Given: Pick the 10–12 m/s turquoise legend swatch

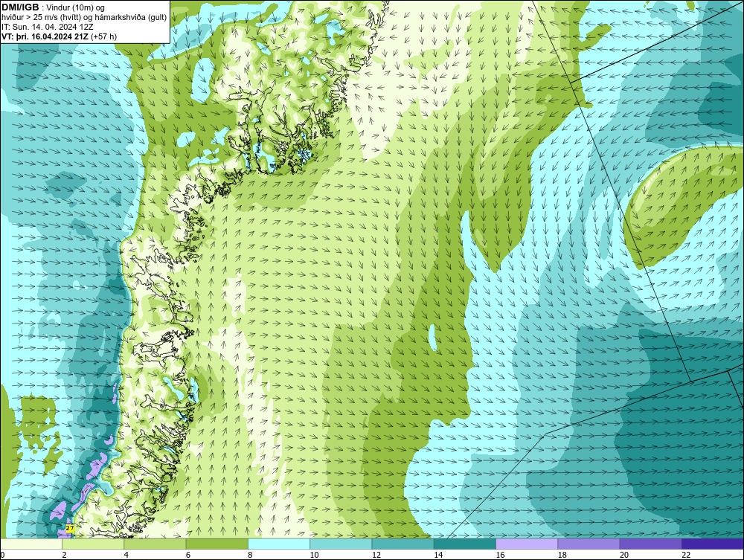Looking at the screenshot, I should [x=341, y=544].
